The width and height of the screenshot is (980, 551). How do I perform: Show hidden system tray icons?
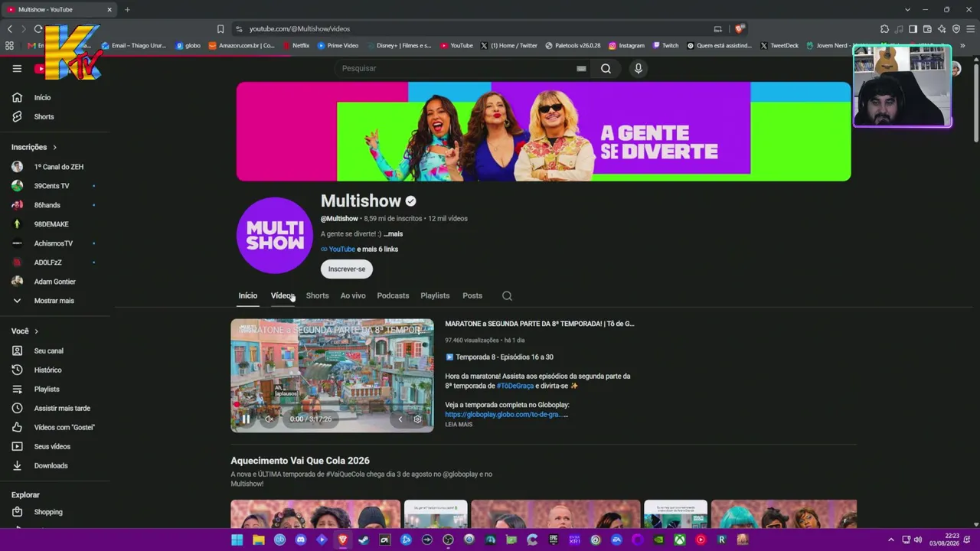point(890,540)
